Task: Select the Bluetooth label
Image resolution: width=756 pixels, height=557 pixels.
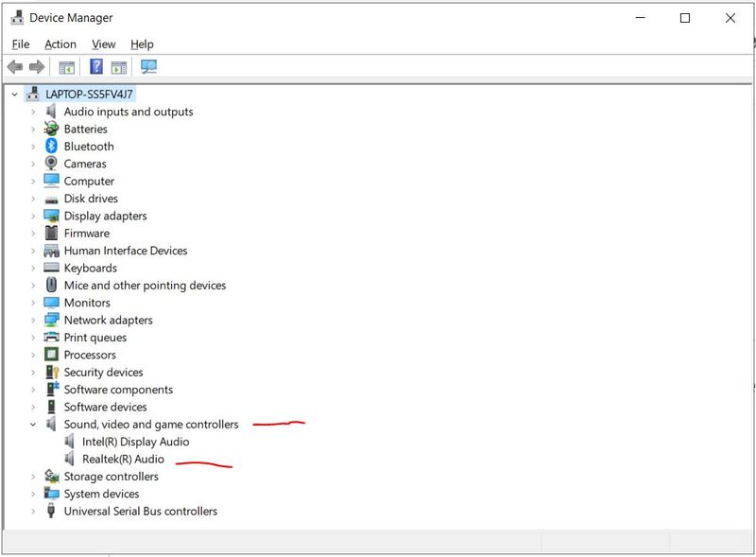Action: point(89,147)
